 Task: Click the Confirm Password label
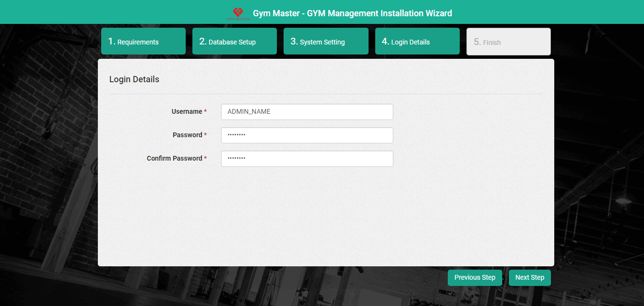pos(174,158)
